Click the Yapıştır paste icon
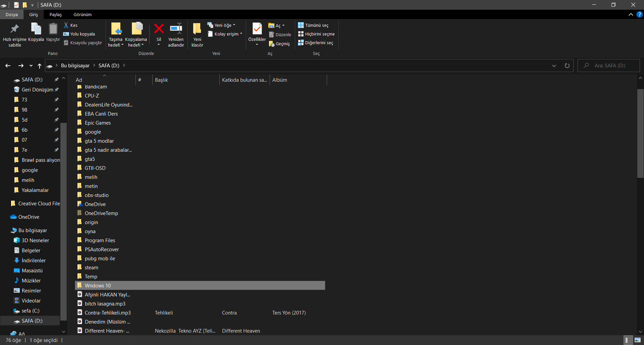644x345 pixels. point(53,29)
